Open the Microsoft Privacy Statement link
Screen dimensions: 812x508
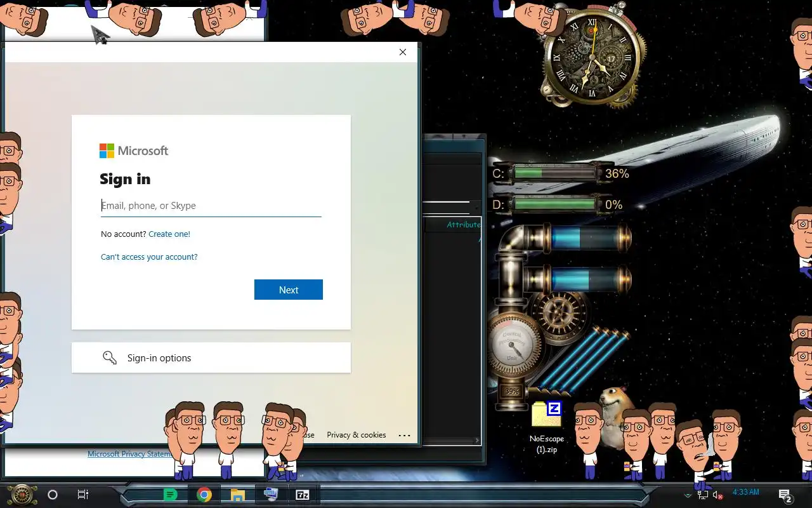(x=129, y=454)
